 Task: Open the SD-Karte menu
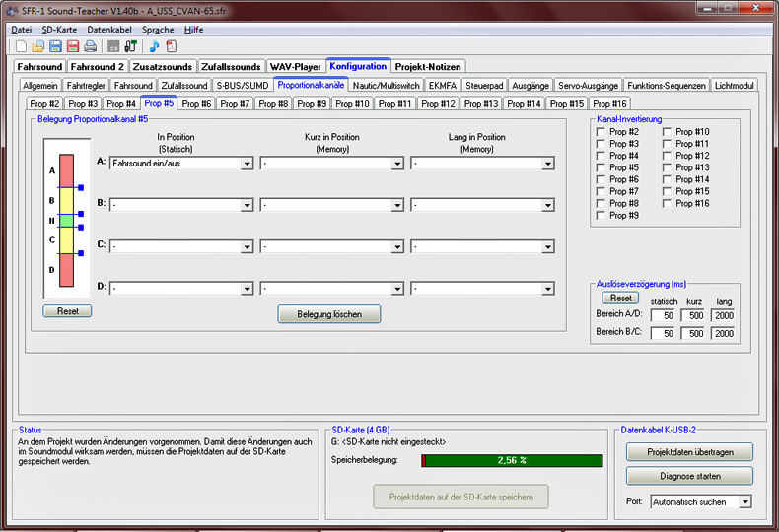pos(59,30)
